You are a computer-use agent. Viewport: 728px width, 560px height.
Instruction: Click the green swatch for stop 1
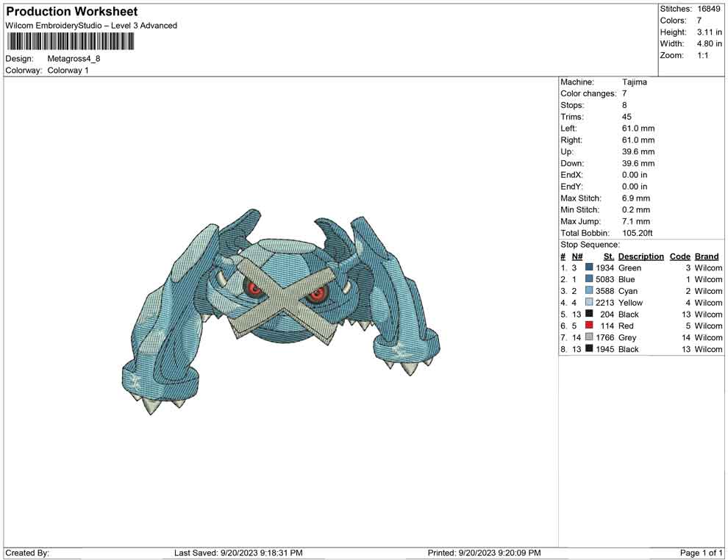tap(589, 268)
